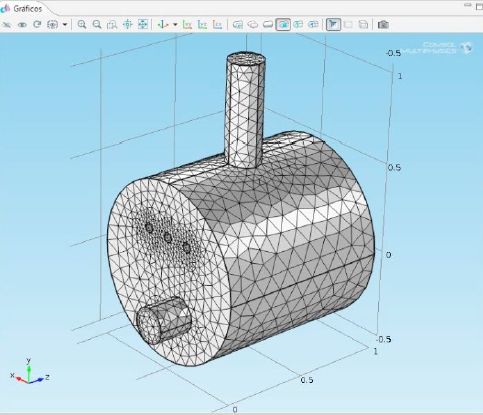
Task: Switch to the YZ view
Action: pyautogui.click(x=202, y=24)
